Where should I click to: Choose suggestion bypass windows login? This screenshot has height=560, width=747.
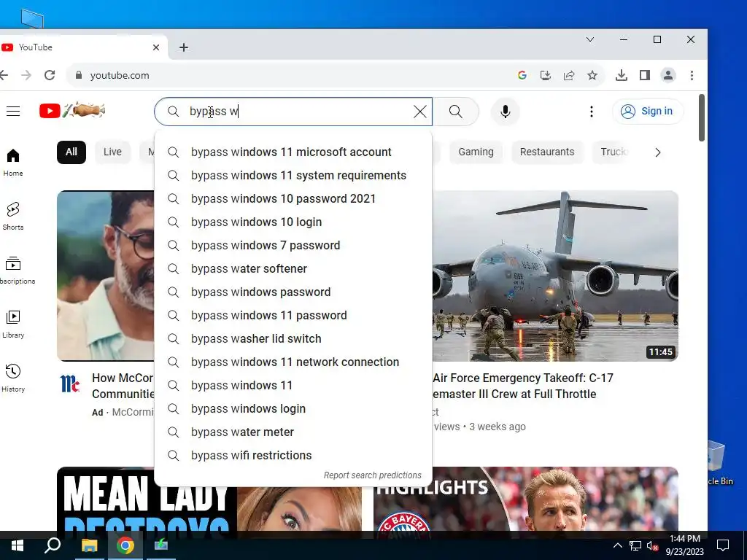point(293,408)
